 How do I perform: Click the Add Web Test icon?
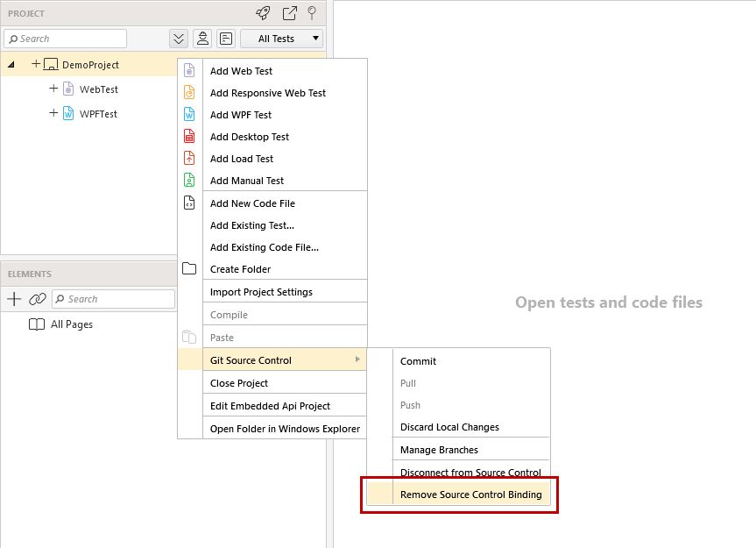[189, 70]
